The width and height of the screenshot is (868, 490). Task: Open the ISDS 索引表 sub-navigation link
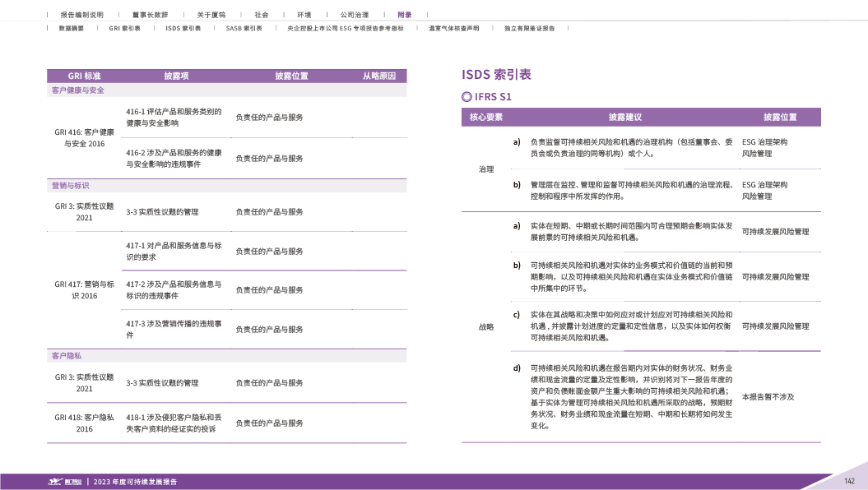pyautogui.click(x=183, y=27)
